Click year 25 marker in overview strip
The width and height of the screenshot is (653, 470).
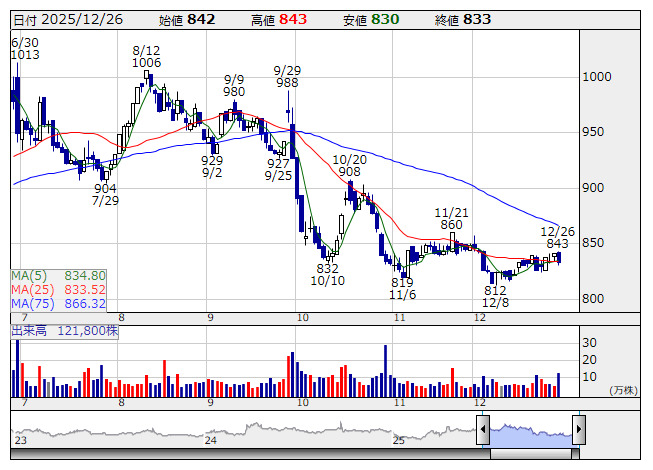tap(399, 440)
